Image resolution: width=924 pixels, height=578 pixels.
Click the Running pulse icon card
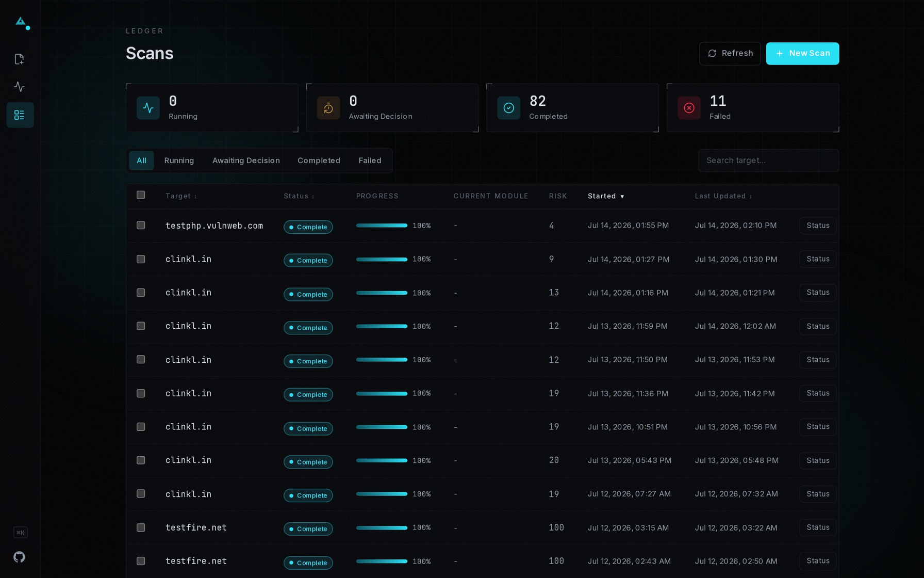(x=148, y=108)
